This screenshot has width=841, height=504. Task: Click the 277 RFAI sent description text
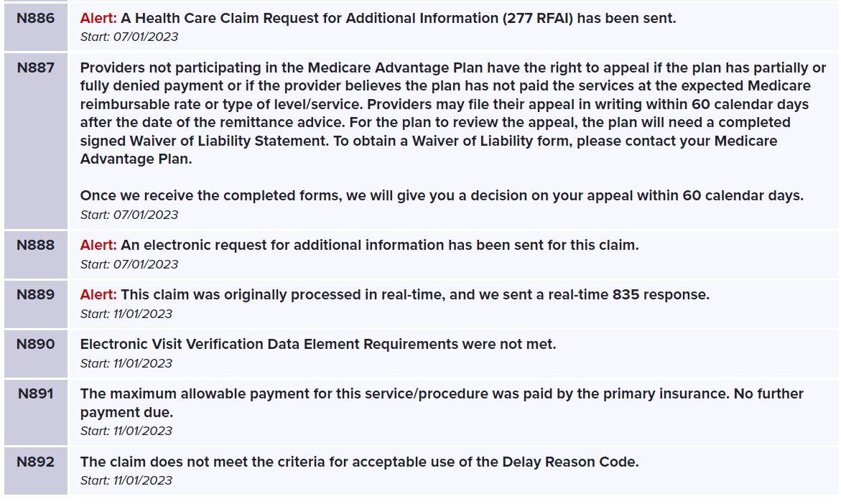click(398, 19)
